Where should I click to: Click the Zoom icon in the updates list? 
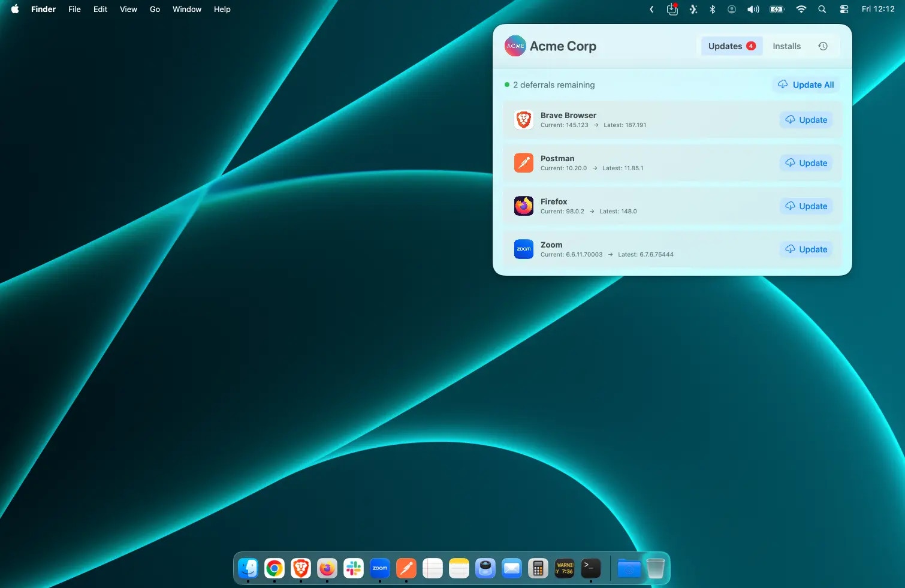pos(523,249)
